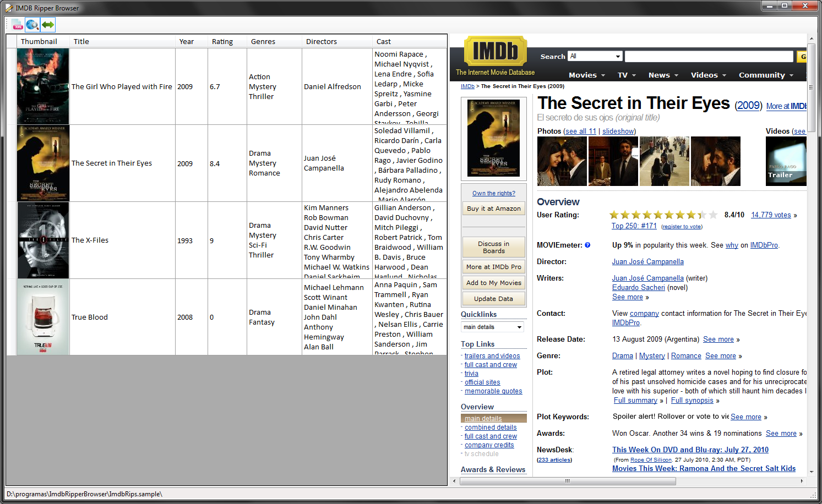
Task: Click the True Blood title cell
Action: (122, 317)
